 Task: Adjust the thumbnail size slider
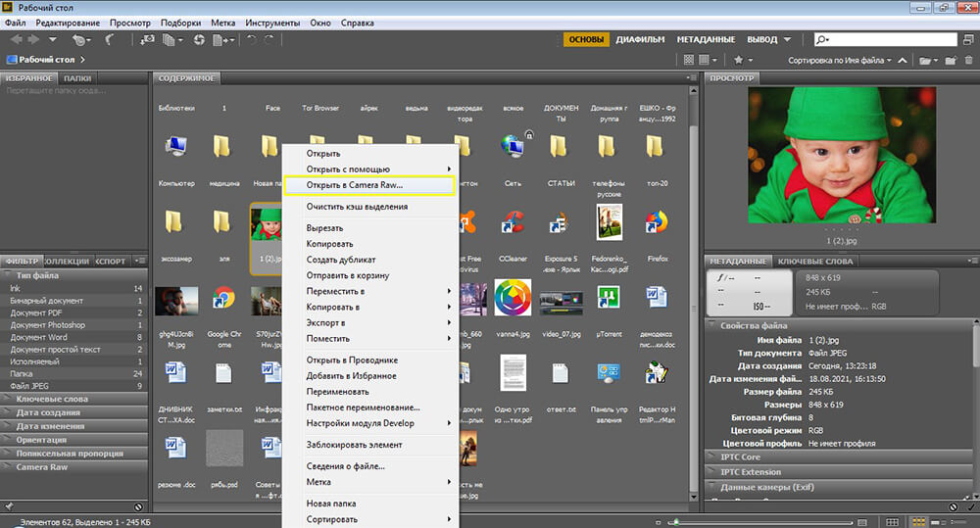tap(675, 522)
